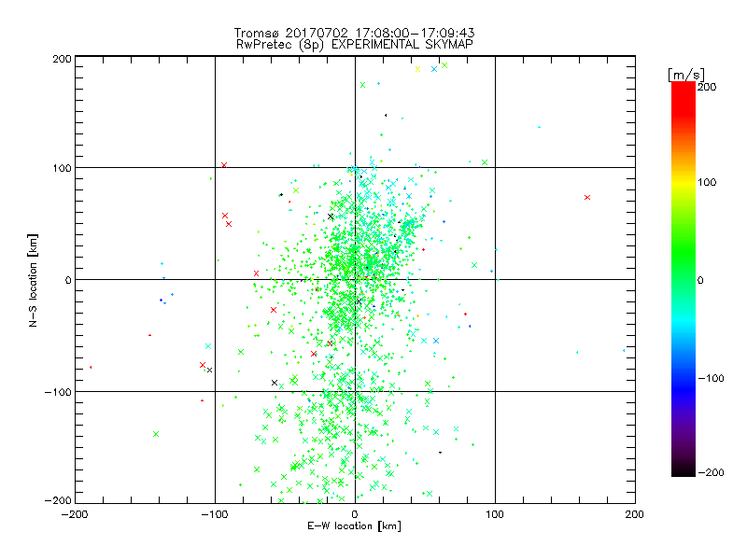747x560 pixels.
Task: Click the x-axis tick label '0'
Action: pos(355,514)
